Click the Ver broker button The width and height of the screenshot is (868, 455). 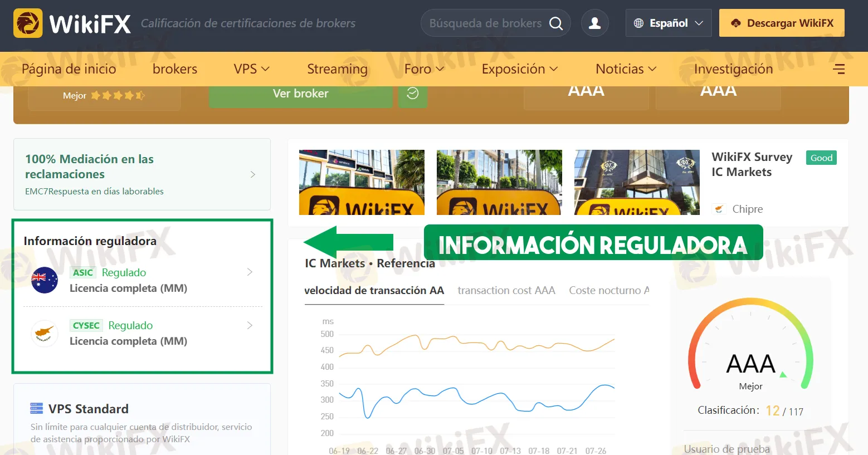pos(301,94)
